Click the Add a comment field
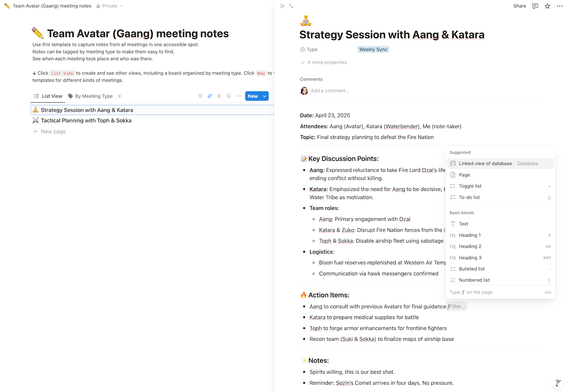The height and width of the screenshot is (392, 567). [330, 91]
